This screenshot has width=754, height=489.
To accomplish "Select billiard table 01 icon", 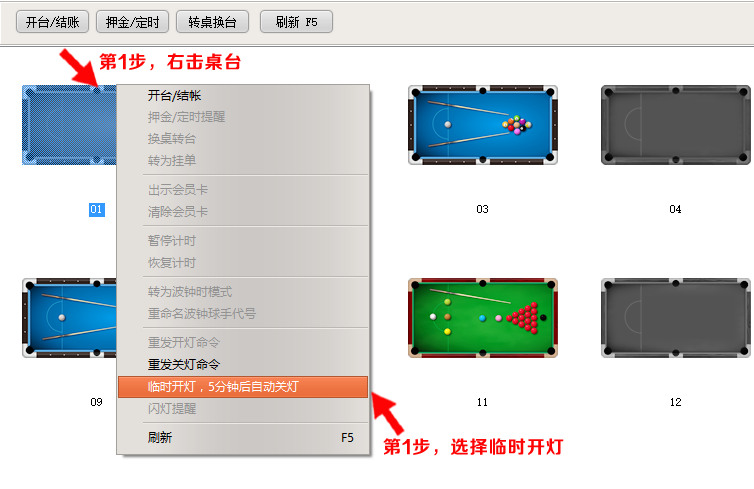I will (69, 125).
